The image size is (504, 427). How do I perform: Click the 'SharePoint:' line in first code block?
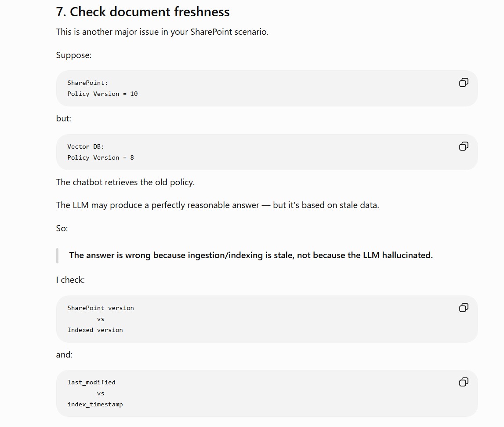click(x=87, y=83)
